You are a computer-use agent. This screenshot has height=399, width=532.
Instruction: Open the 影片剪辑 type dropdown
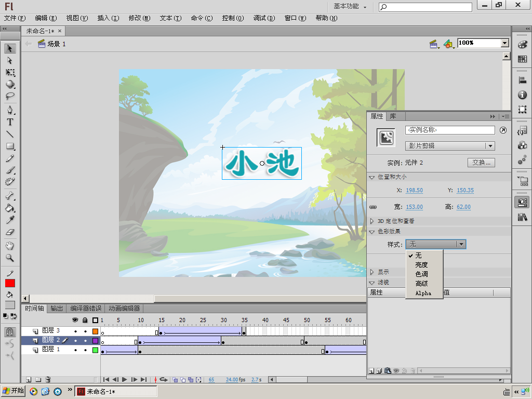point(450,146)
